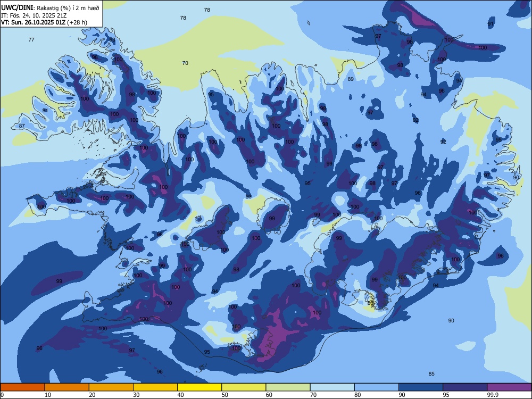Image resolution: width=532 pixels, height=399 pixels.
Task: Click the bright yellow 40–50 legend swatch
Action: pos(199,387)
